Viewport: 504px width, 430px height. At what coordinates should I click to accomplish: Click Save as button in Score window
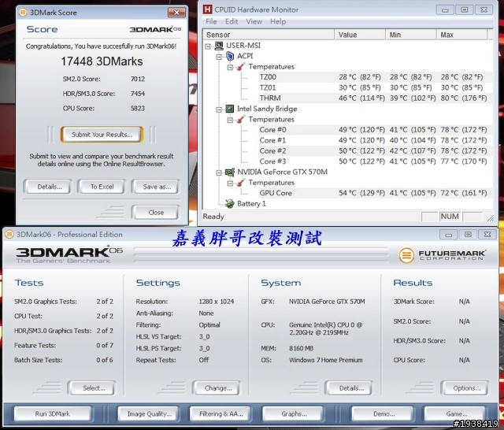point(157,187)
